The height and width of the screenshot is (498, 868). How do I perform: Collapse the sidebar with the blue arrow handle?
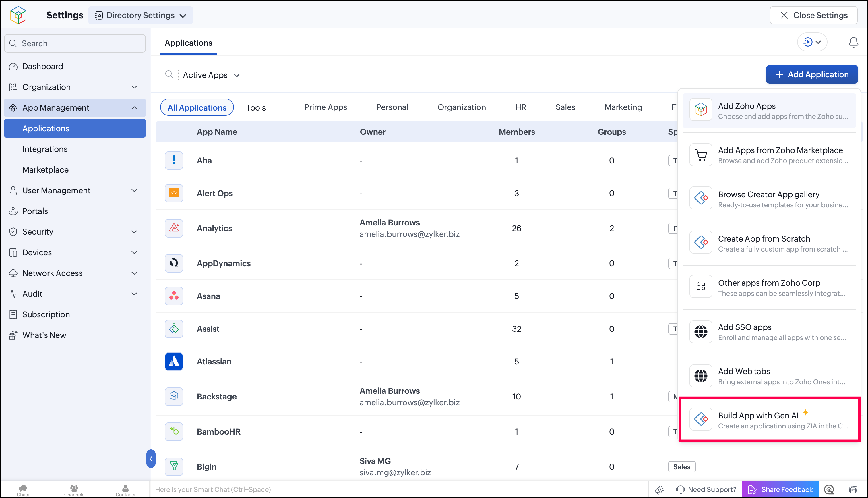(151, 459)
